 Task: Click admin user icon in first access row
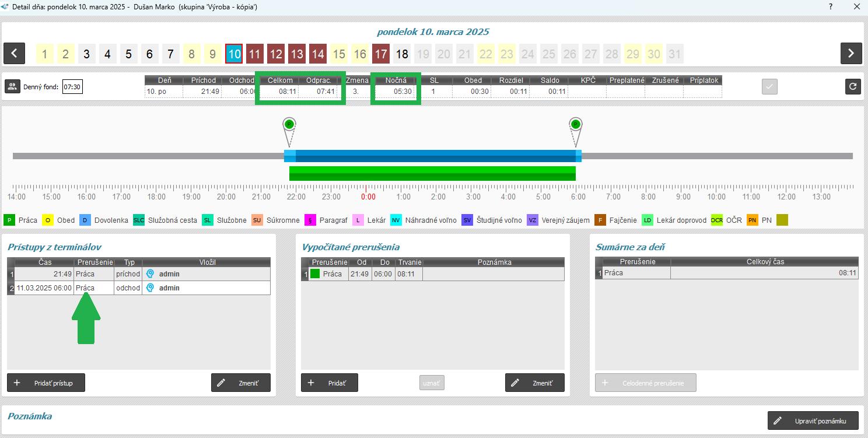point(150,274)
